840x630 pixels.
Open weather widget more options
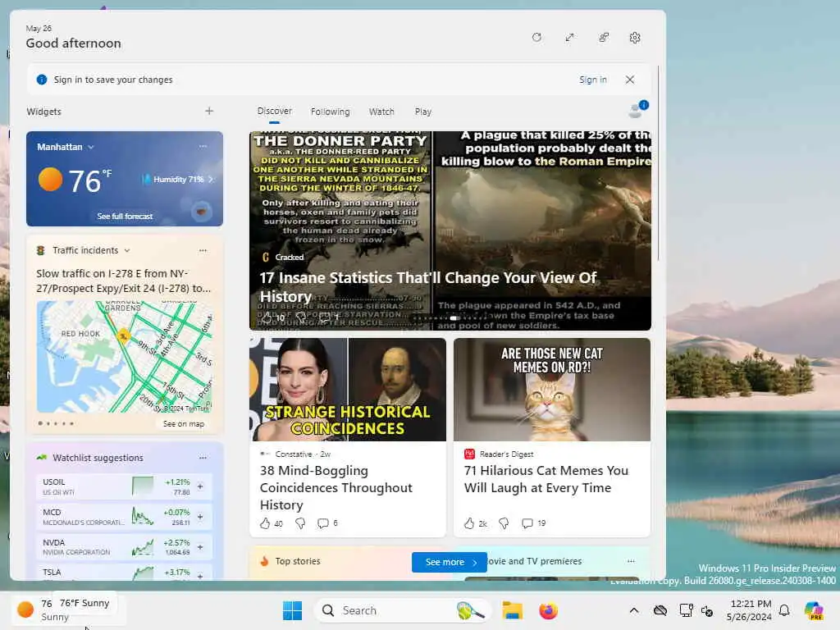[203, 146]
